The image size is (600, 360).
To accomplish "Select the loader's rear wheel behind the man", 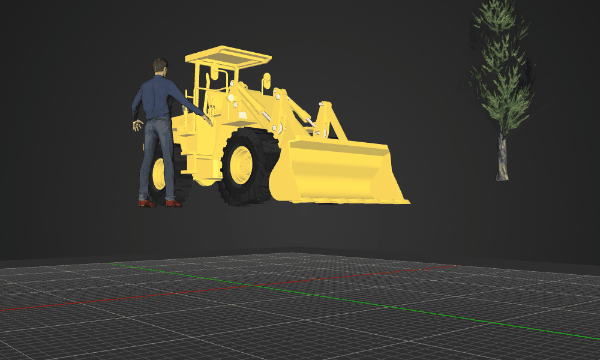I will [x=168, y=174].
